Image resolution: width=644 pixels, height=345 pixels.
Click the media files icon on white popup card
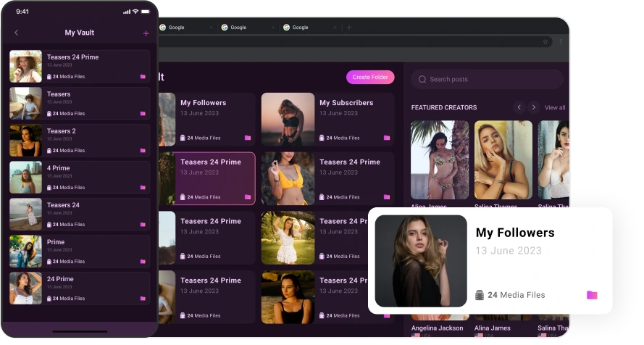pyautogui.click(x=480, y=295)
